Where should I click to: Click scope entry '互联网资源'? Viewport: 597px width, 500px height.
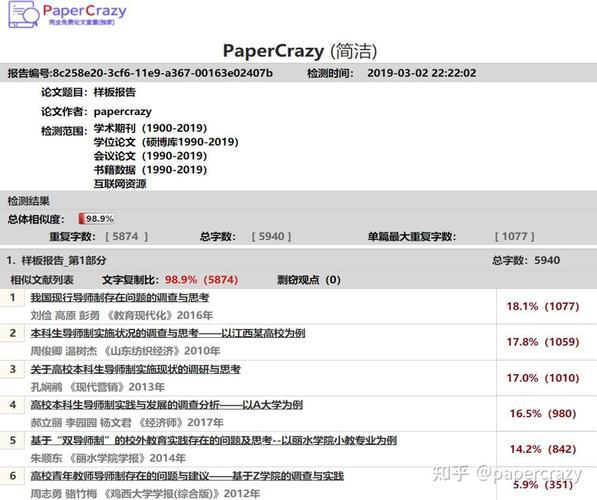pyautogui.click(x=120, y=184)
